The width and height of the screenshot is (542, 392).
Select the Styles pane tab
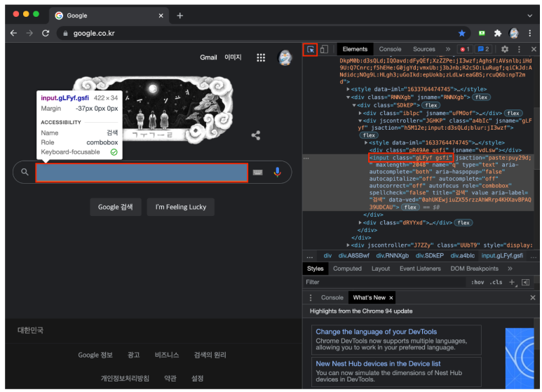click(x=316, y=269)
